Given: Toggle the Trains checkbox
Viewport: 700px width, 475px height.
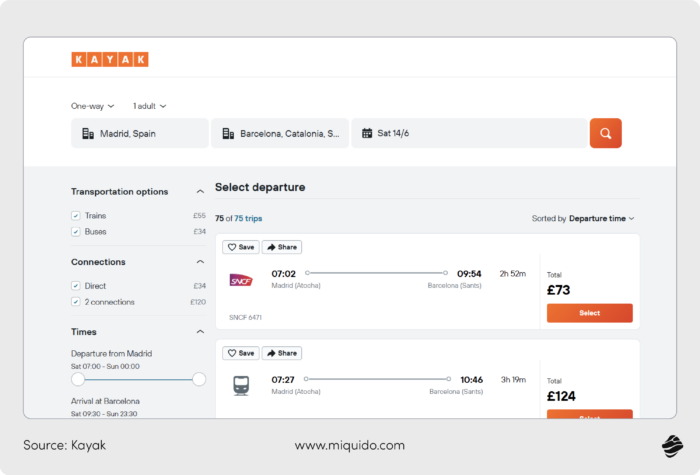Looking at the screenshot, I should (x=75, y=216).
